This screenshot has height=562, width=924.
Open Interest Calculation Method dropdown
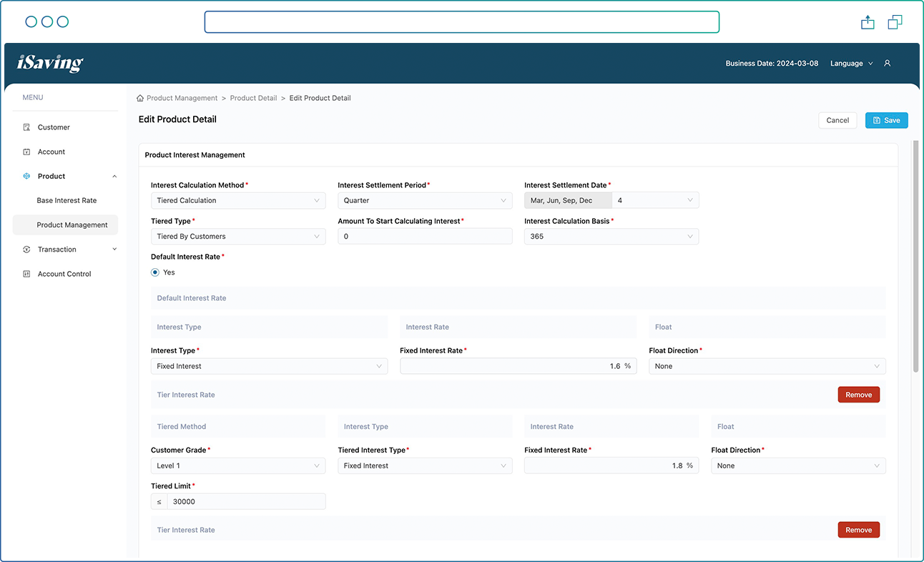(x=238, y=200)
